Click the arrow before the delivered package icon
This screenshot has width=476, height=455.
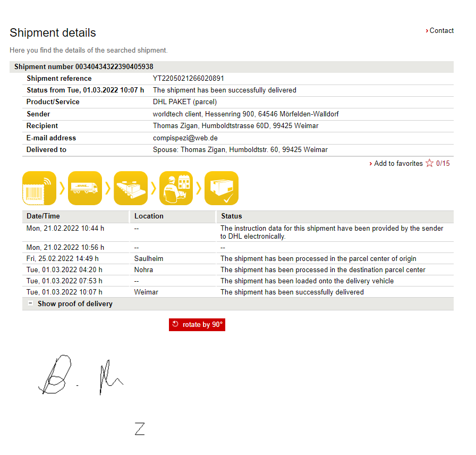(199, 188)
